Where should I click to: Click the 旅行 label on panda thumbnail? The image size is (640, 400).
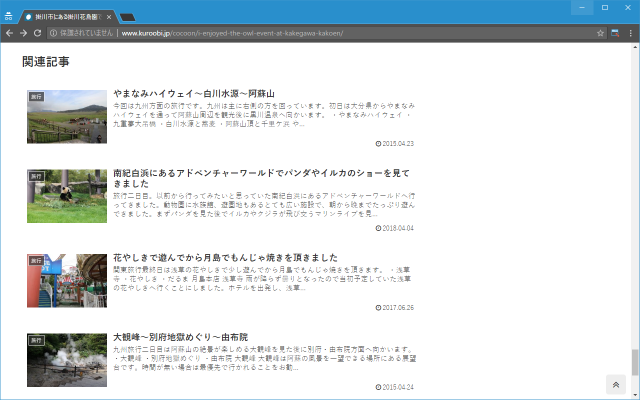[x=36, y=176]
